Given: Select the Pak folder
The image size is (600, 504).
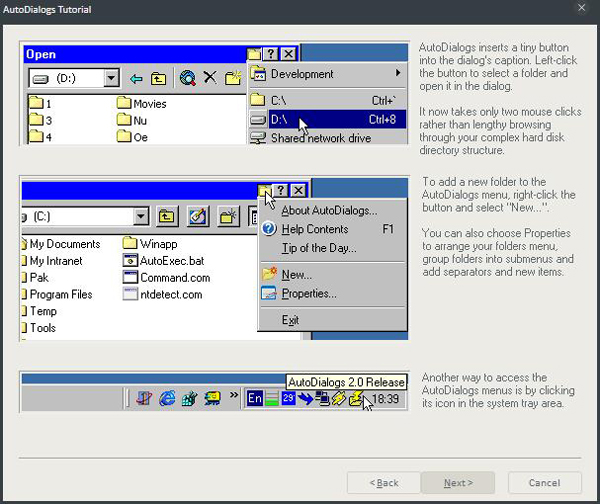Looking at the screenshot, I should click(36, 277).
